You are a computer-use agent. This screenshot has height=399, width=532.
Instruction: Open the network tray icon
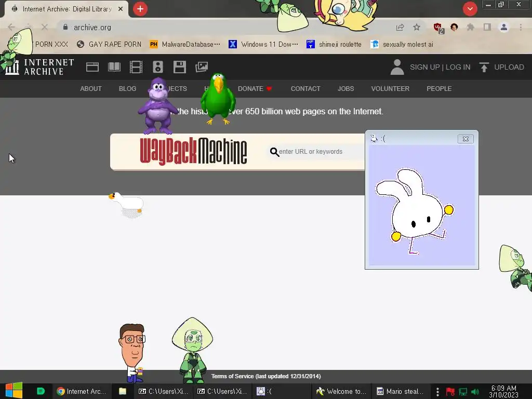463,392
